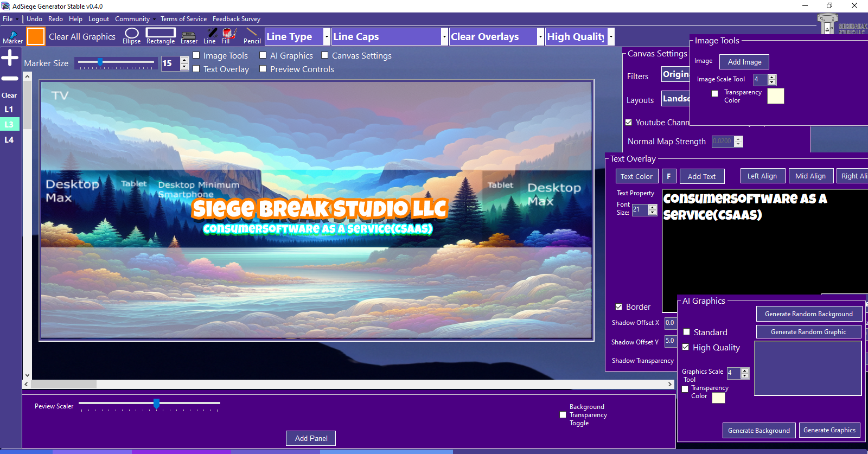Increase the Marker Size spinner value
Image resolution: width=868 pixels, height=454 pixels.
click(x=184, y=60)
